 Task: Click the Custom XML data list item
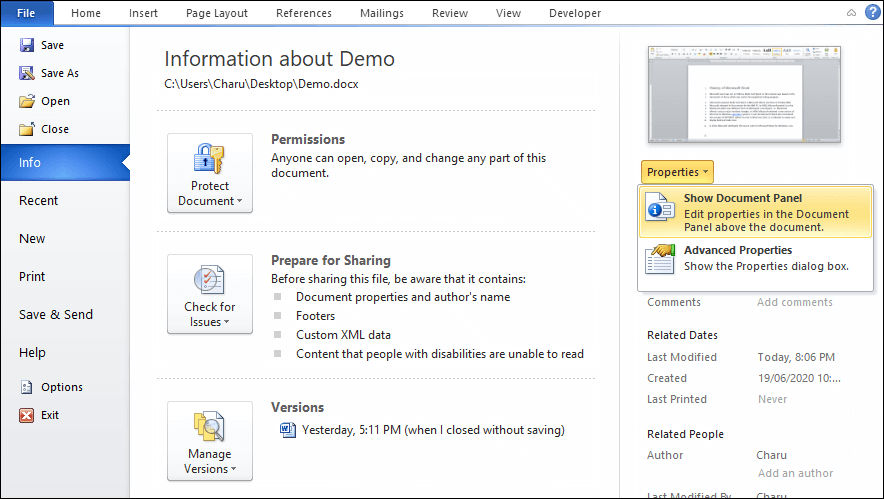click(343, 335)
